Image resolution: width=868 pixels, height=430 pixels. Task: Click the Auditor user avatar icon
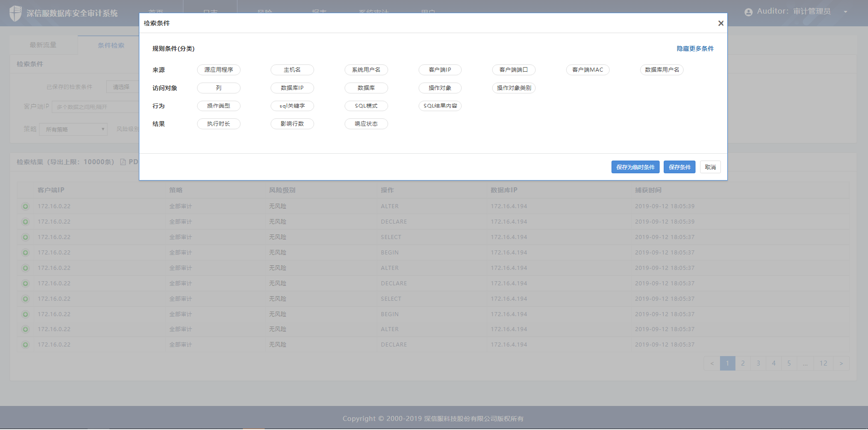point(748,12)
